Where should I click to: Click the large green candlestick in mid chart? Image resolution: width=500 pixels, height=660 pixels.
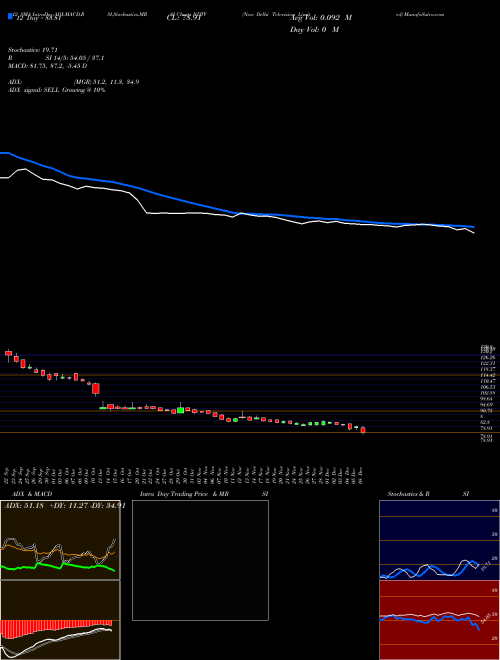coord(181,409)
